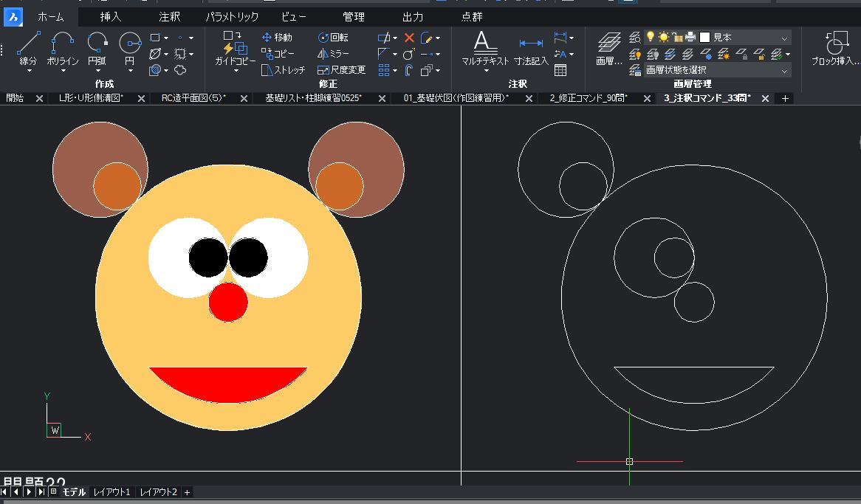The image size is (861, 504).
Task: Click the ガイドコピー guided copy tool
Action: [235, 49]
